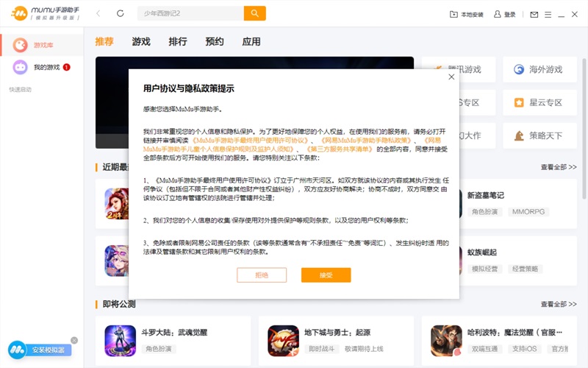
Task: Dismiss the 安装模拟器 floating button
Action: pos(74,340)
